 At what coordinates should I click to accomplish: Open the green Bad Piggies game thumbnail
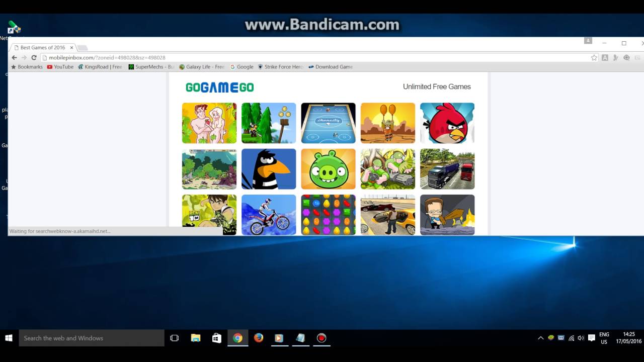point(328,169)
